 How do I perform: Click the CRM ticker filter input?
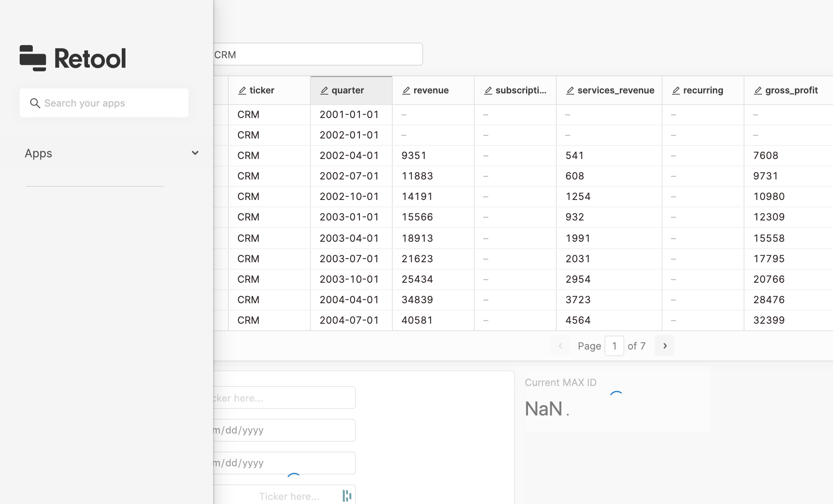pos(318,54)
